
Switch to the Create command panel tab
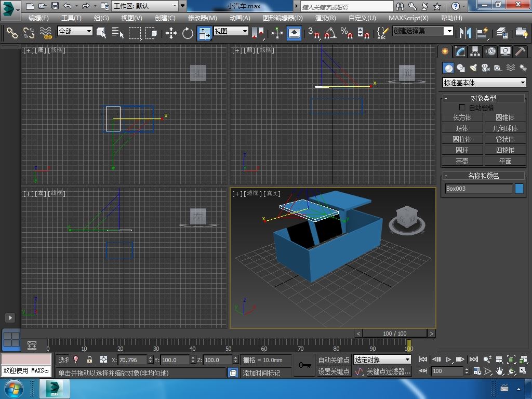coord(445,51)
